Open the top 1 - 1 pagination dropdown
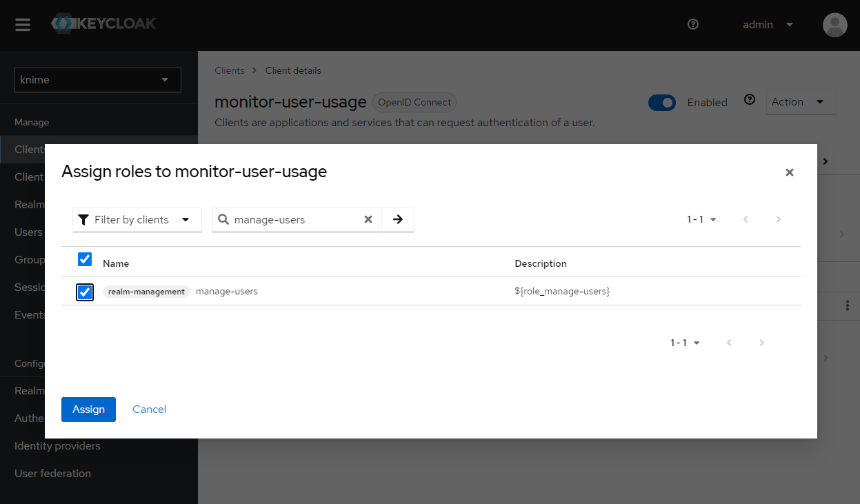860x504 pixels. (x=701, y=219)
